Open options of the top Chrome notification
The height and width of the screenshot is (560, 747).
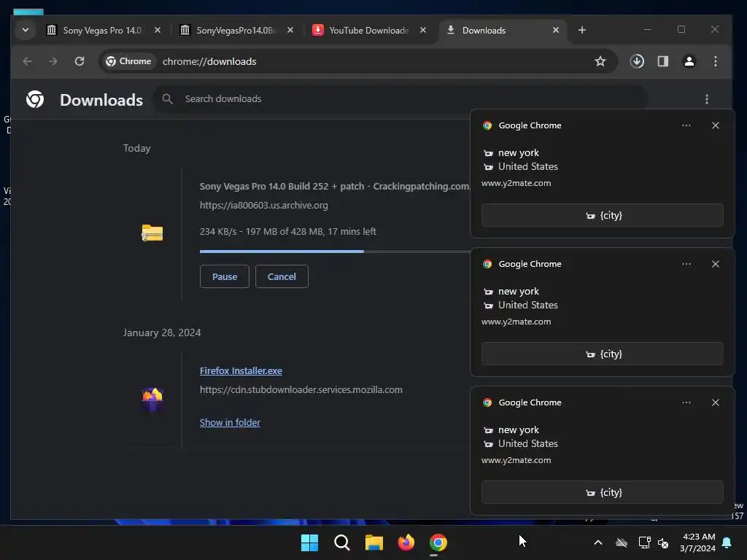[686, 125]
